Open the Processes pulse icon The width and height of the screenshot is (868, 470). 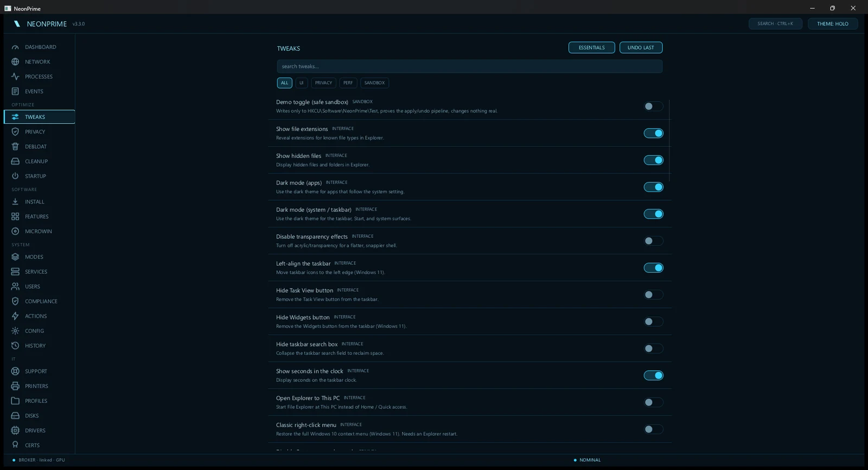(15, 77)
